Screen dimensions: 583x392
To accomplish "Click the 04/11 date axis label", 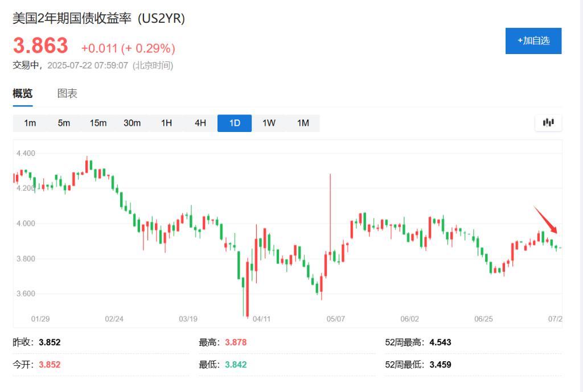I will coord(262,319).
